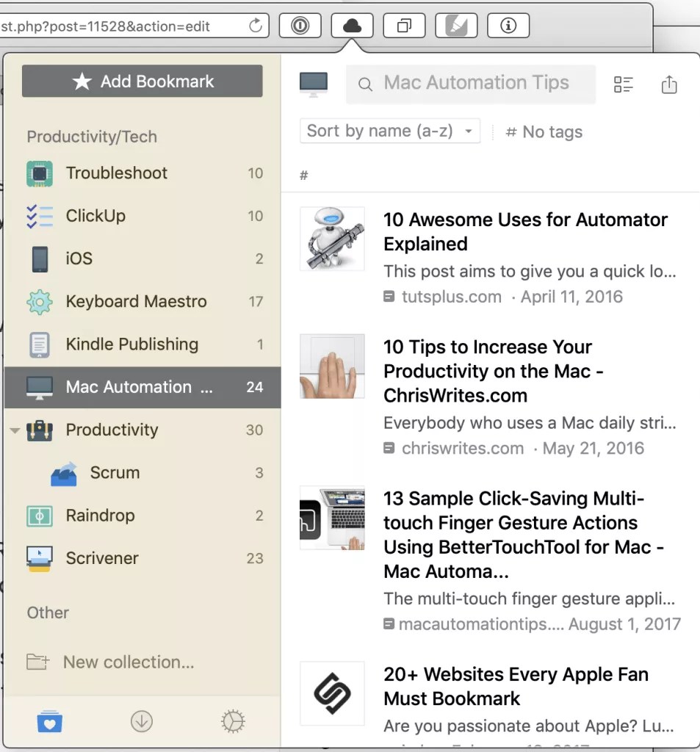Collapse the Productivity collection
700x752 pixels.
coord(15,430)
